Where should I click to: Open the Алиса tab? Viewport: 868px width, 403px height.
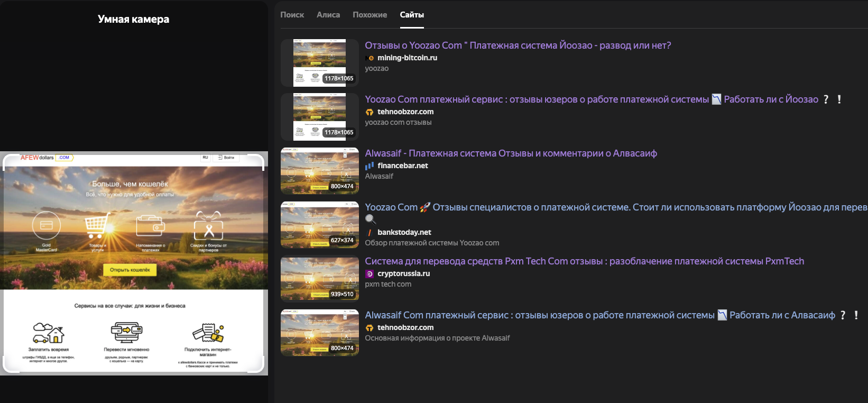coord(328,15)
